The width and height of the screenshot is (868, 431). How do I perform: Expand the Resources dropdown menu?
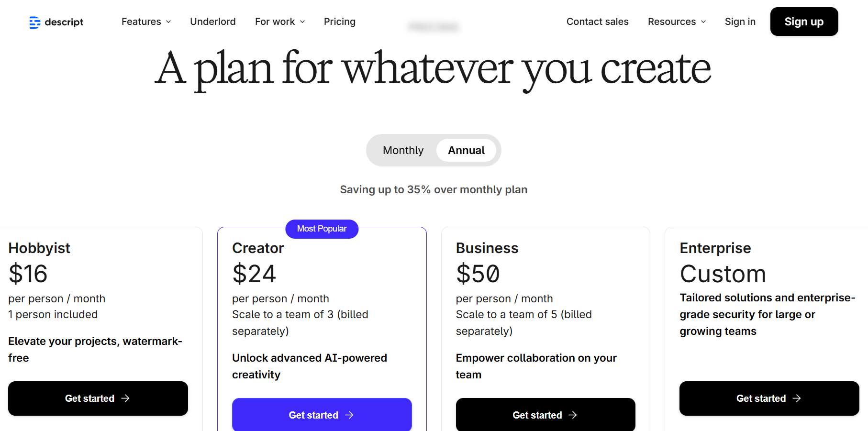coord(677,22)
